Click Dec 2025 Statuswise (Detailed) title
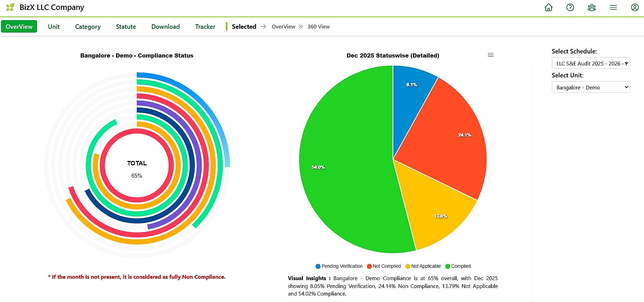The image size is (644, 302). pyautogui.click(x=393, y=55)
